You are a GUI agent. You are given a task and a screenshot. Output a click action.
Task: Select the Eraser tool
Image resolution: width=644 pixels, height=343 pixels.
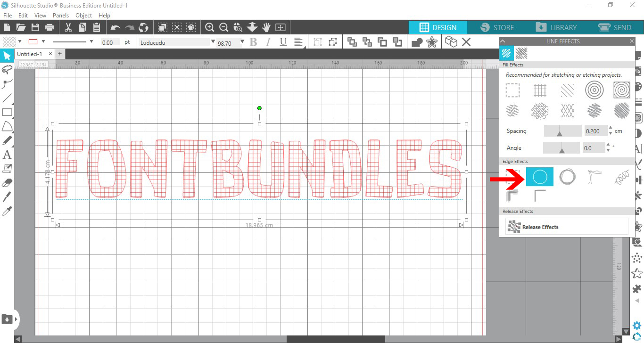pyautogui.click(x=7, y=182)
